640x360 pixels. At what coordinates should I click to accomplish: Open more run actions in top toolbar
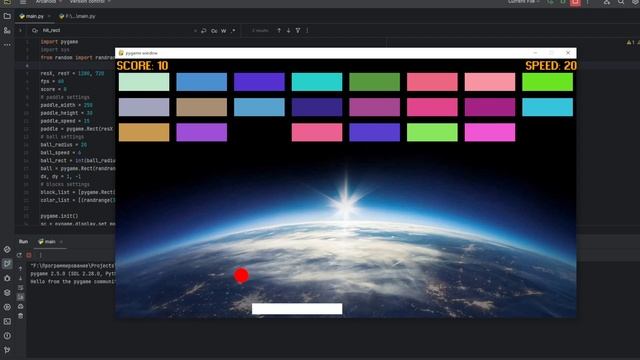coord(588,2)
